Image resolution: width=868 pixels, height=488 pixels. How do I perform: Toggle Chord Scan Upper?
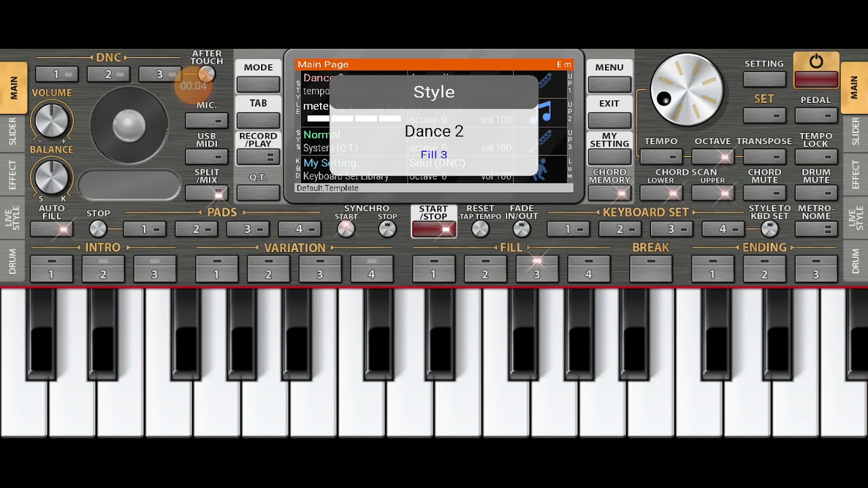(x=713, y=193)
